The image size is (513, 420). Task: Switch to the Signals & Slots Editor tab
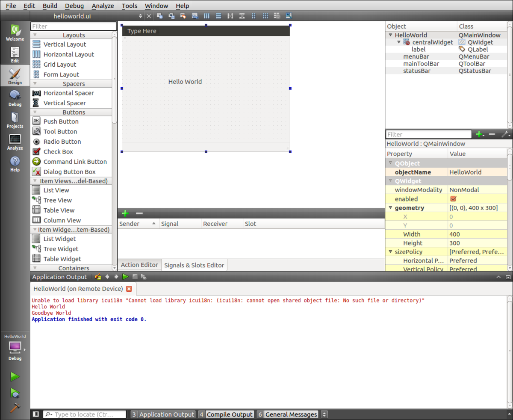point(194,265)
